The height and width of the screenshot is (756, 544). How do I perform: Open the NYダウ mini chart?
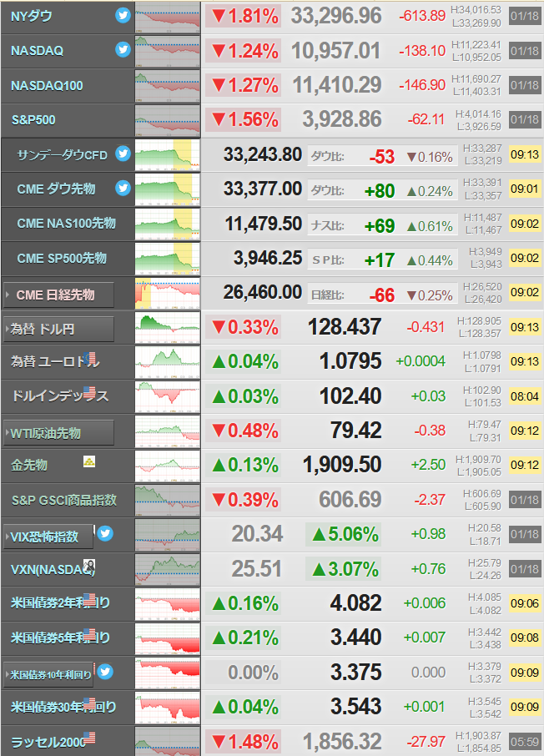[x=168, y=18]
